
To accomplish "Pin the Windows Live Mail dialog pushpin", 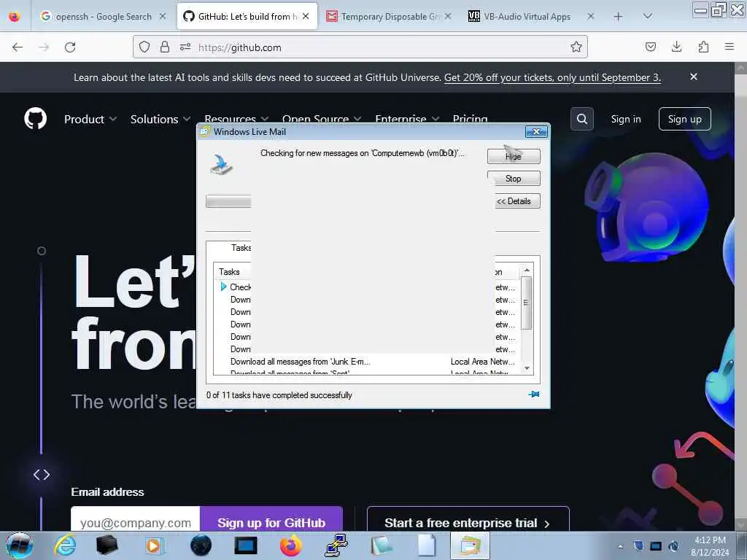I will click(534, 394).
